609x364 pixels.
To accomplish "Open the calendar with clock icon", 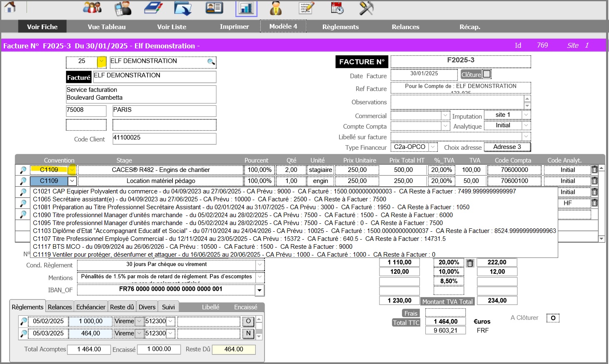I will click(337, 8).
